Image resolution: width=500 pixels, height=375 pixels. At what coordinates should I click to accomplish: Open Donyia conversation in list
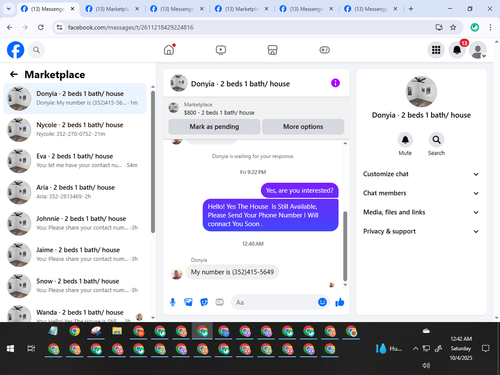point(75,98)
